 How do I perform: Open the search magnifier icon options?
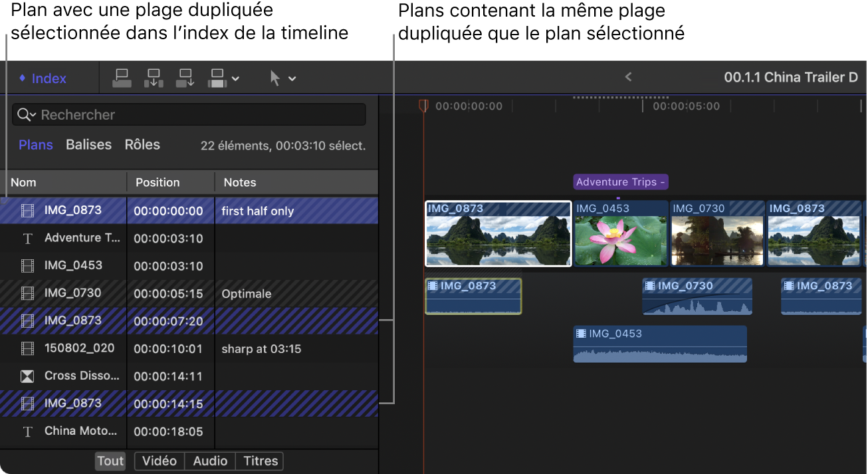tap(27, 114)
